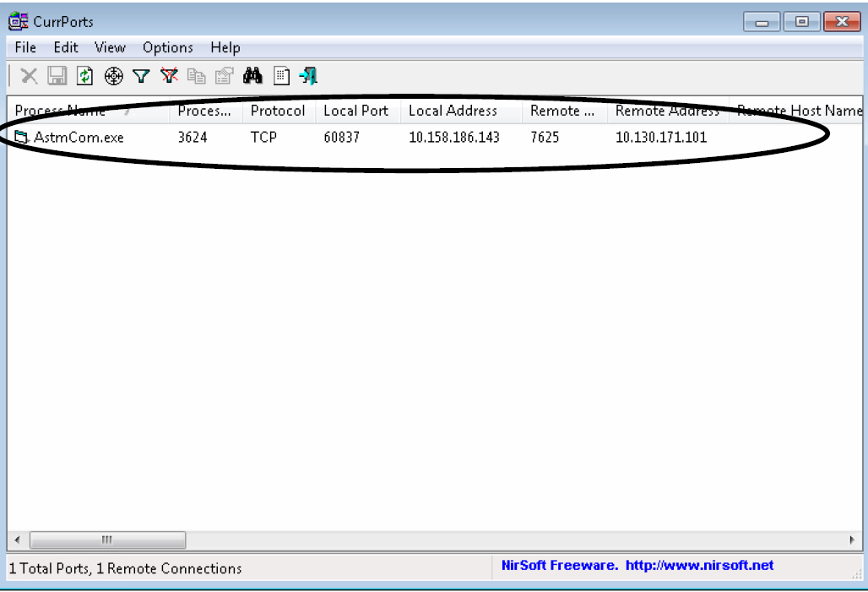Click the funnel filter toolbar icon
Viewport: 868px width, 592px height.
pos(142,76)
